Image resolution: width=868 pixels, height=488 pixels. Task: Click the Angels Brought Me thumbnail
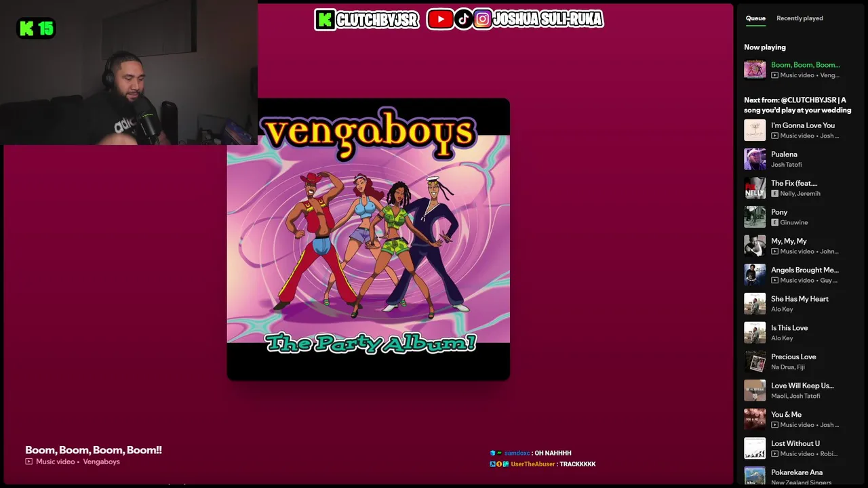point(755,274)
